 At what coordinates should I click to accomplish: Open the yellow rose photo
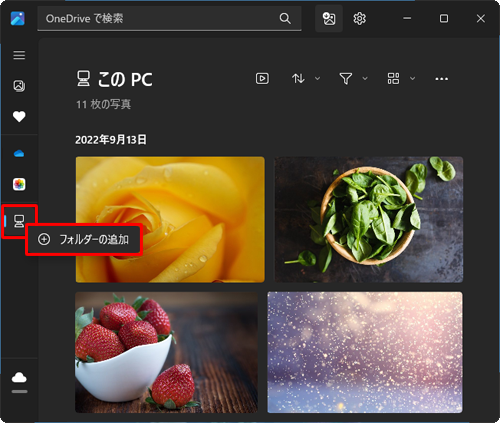pyautogui.click(x=170, y=220)
